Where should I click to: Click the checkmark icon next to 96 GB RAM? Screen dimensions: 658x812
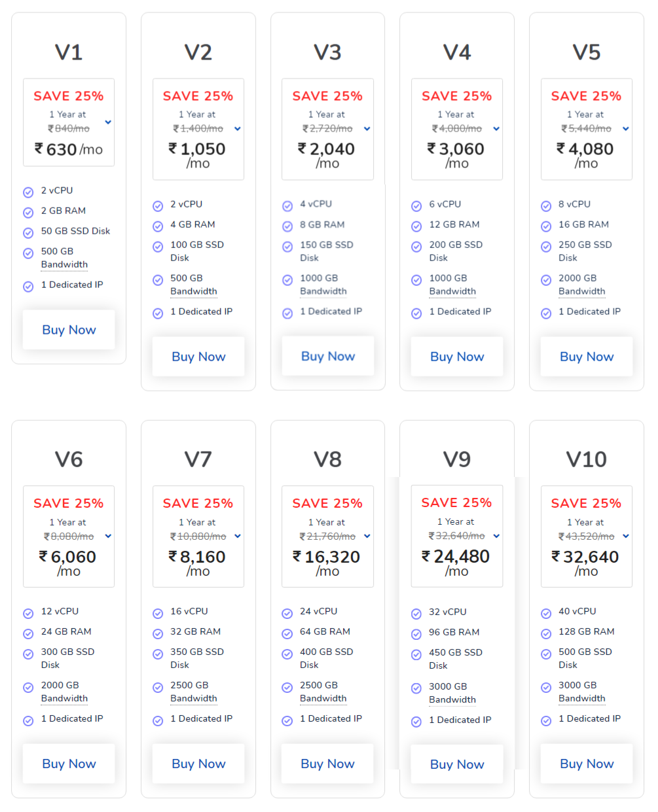coord(416,634)
